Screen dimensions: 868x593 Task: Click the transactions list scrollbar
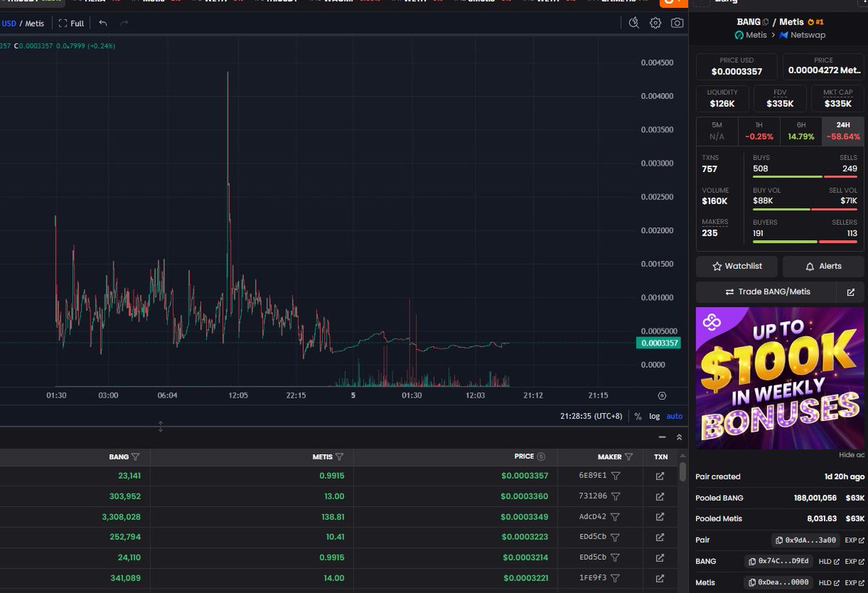[683, 472]
